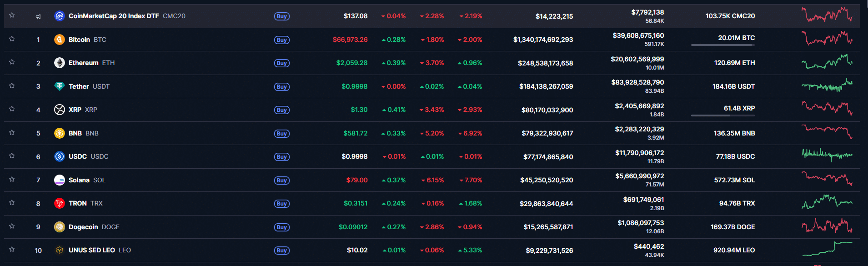The height and width of the screenshot is (266, 868).
Task: Open UNUS SED LEO 7-day sparkline chart
Action: click(x=827, y=249)
